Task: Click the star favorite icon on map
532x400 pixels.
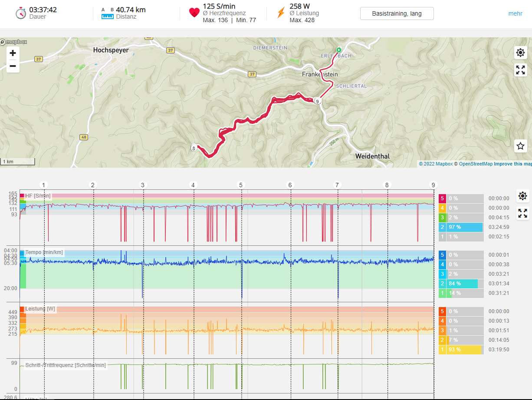Action: (x=521, y=146)
